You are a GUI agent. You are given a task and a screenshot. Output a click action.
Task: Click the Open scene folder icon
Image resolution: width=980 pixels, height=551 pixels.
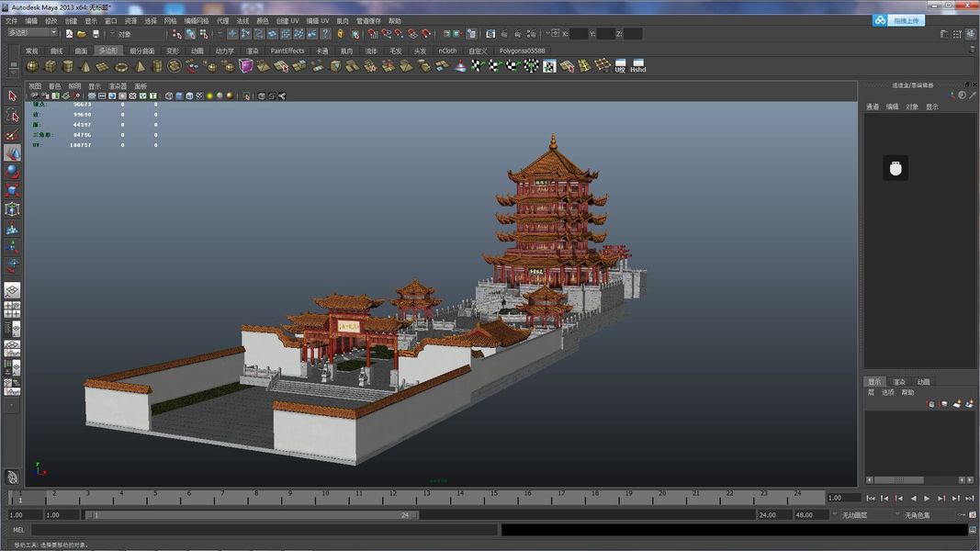click(82, 34)
